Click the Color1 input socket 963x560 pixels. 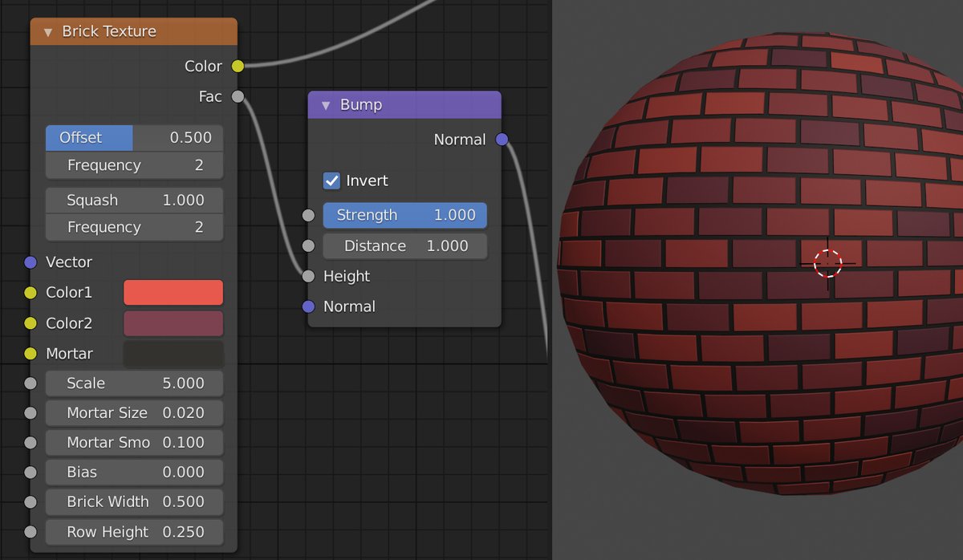pos(30,293)
